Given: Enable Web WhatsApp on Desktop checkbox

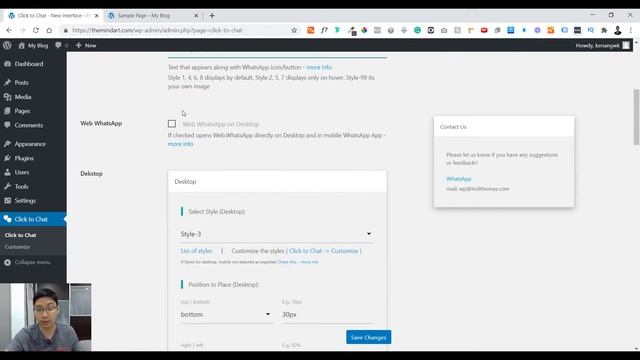Looking at the screenshot, I should click(172, 124).
